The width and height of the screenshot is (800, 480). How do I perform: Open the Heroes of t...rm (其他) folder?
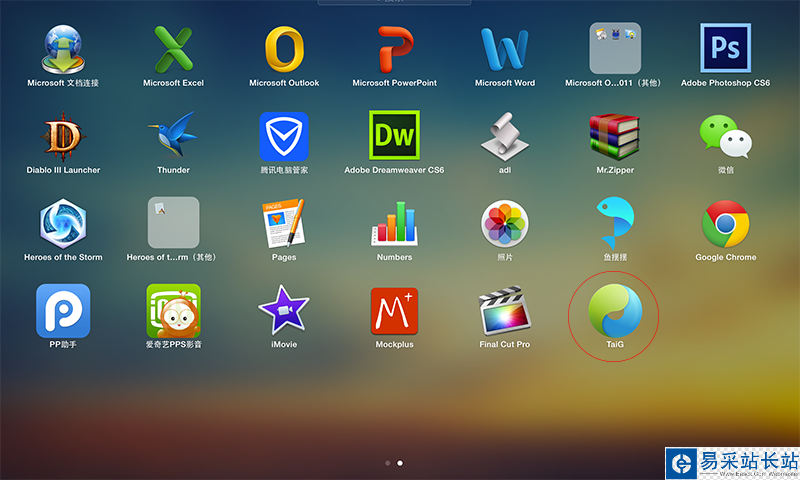pyautogui.click(x=173, y=222)
